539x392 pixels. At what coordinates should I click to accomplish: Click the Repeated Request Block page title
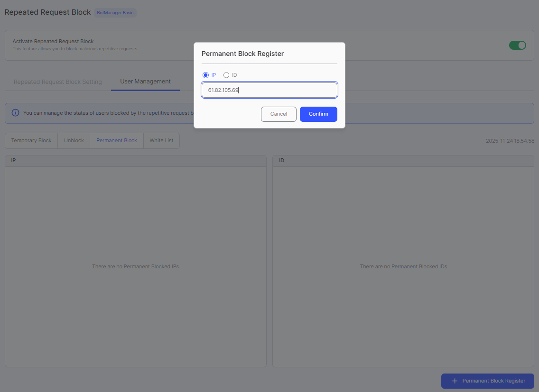point(47,12)
